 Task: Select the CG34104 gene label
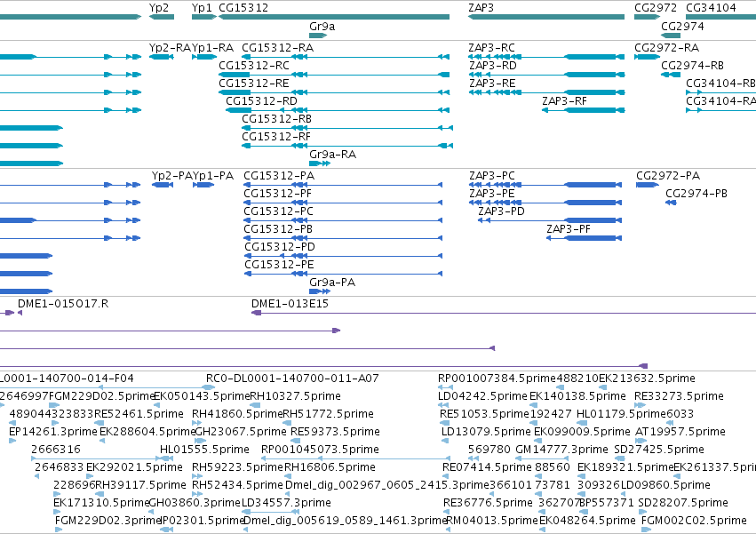pyautogui.click(x=711, y=8)
